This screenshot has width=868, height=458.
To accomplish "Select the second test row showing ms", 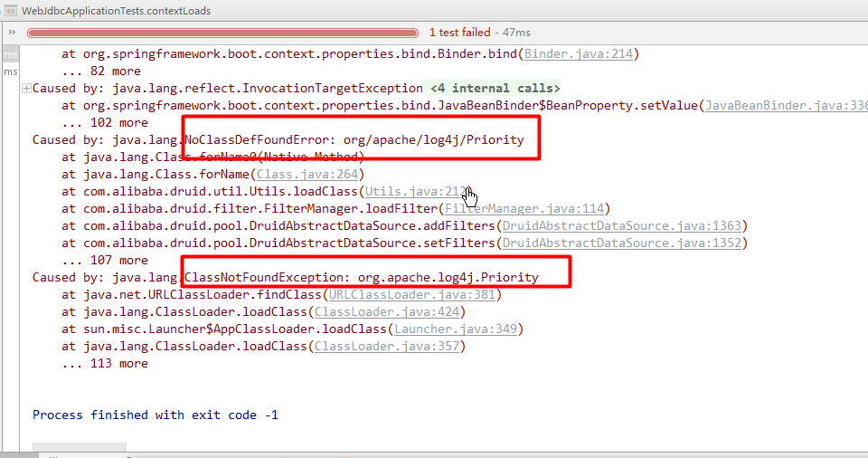I will point(11,72).
